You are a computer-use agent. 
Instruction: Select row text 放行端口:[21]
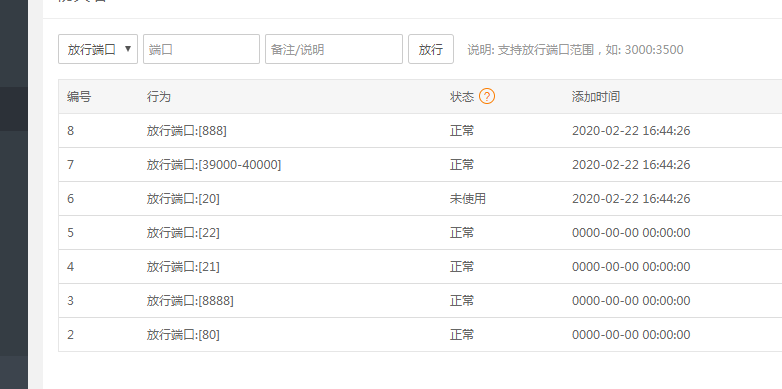point(183,266)
